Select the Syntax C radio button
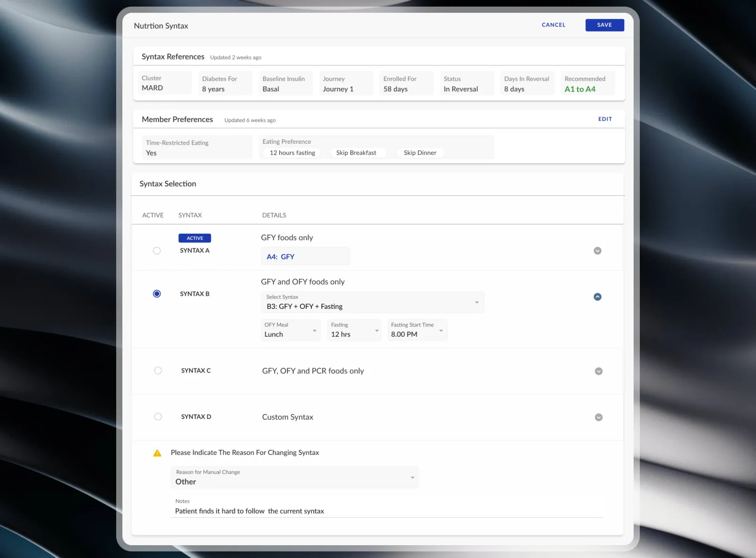Viewport: 756px width, 558px height. [x=158, y=370]
